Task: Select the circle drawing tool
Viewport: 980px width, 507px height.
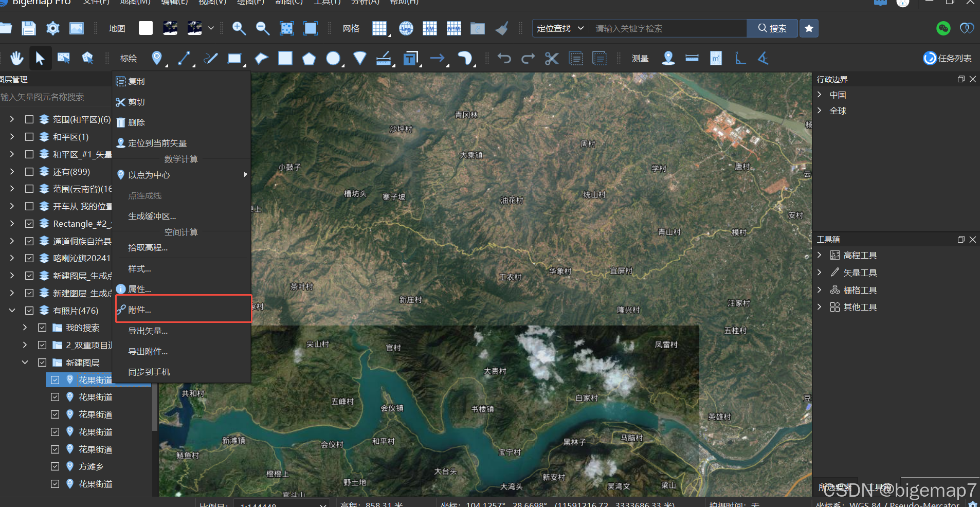Action: 333,58
